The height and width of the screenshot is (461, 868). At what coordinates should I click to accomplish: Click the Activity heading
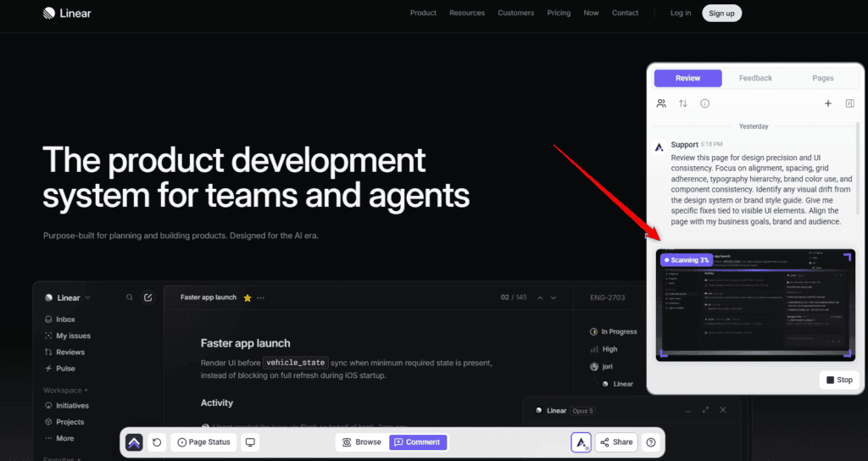216,403
